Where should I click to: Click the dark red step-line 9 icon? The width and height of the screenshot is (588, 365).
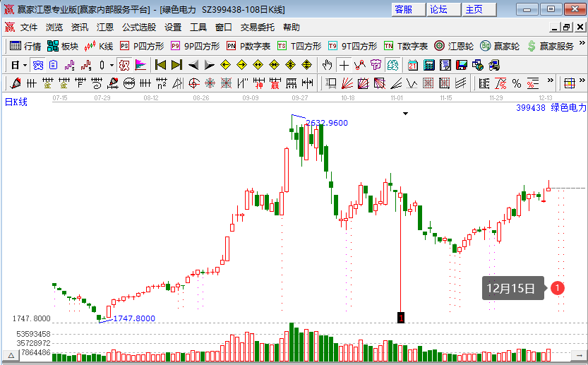click(x=86, y=65)
